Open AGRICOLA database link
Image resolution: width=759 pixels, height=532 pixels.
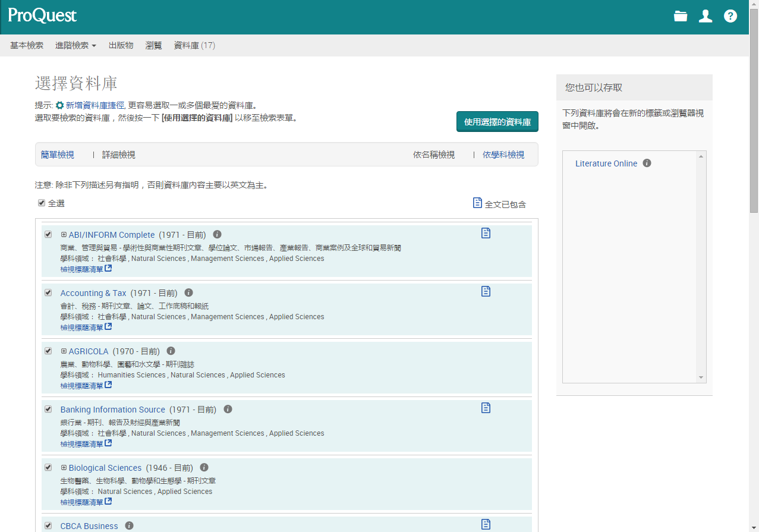pyautogui.click(x=89, y=351)
